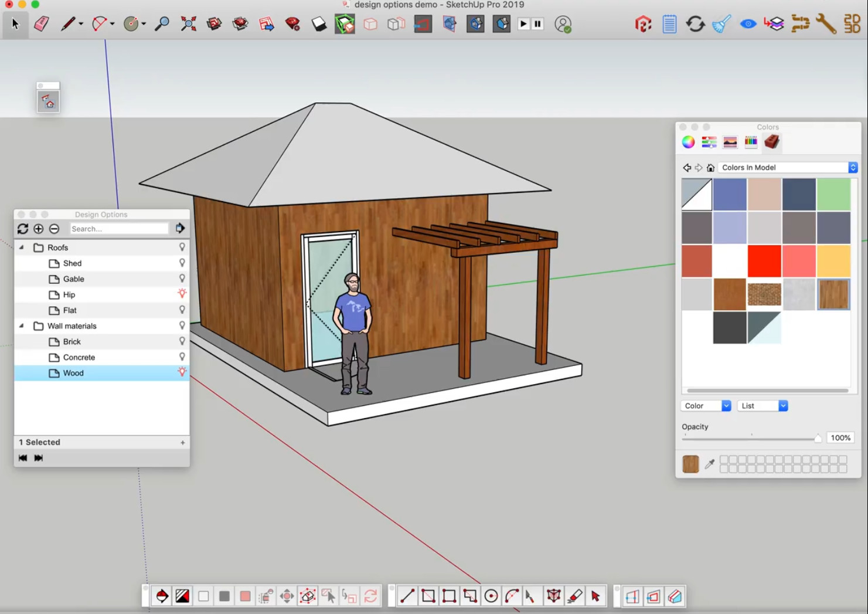Toggle visibility of Gable roof option
Screen dimensions: 868x614
(x=182, y=279)
